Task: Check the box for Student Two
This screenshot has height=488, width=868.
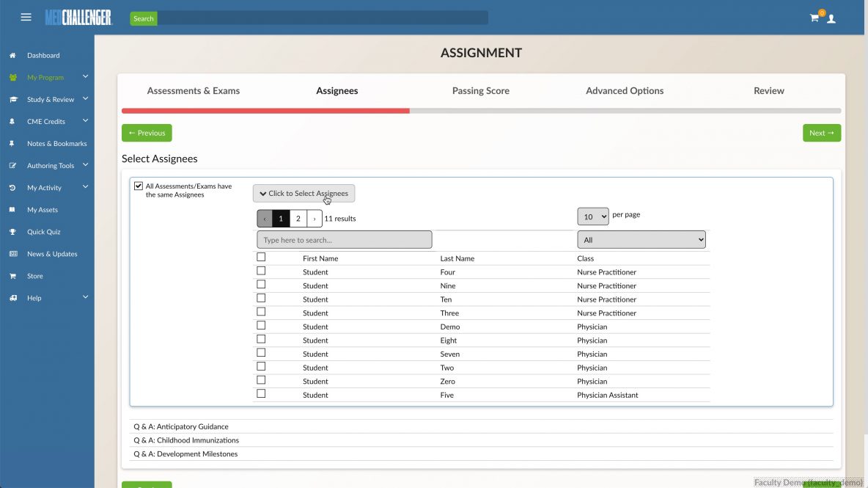Action: pyautogui.click(x=261, y=366)
